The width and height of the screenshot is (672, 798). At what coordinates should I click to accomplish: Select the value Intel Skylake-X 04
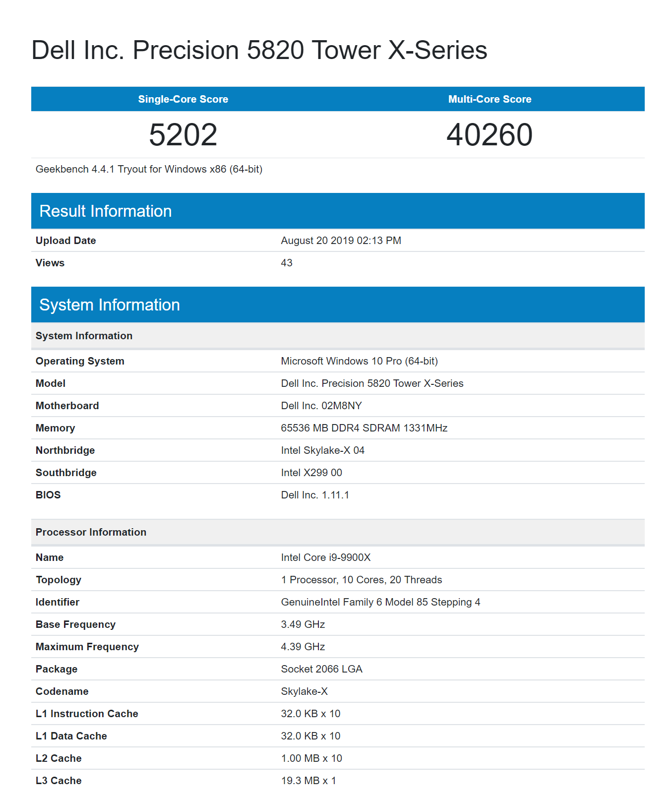[x=322, y=450]
